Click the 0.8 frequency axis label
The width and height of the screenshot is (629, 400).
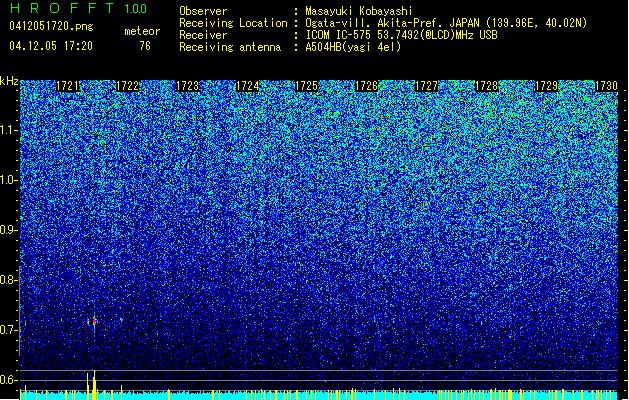pos(8,280)
